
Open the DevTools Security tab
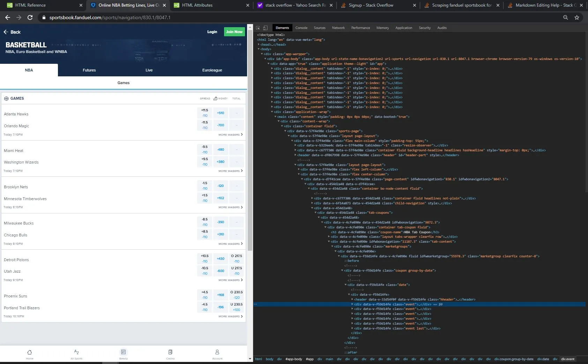pos(425,28)
